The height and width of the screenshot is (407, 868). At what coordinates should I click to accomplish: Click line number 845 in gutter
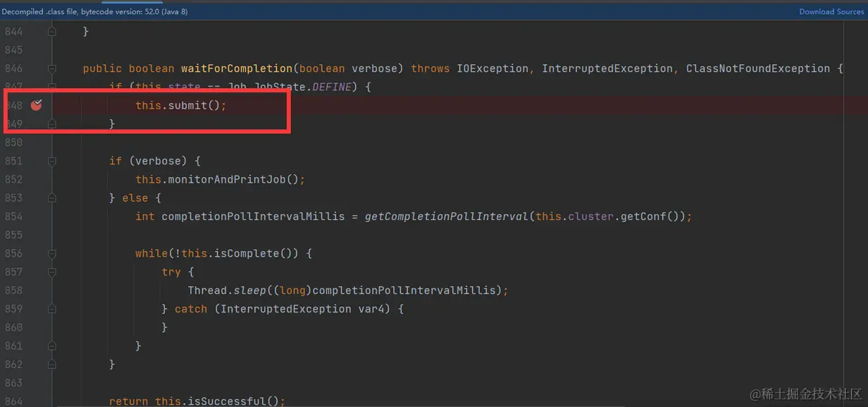(x=13, y=50)
